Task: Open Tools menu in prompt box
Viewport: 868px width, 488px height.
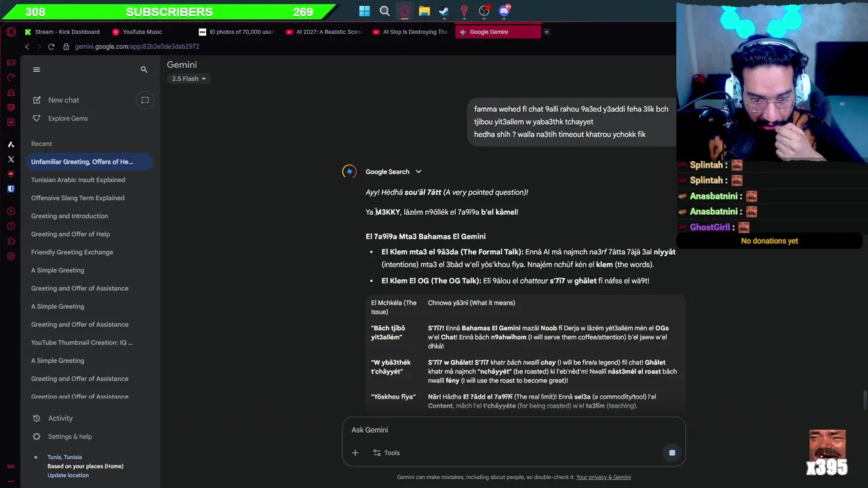Action: click(387, 453)
